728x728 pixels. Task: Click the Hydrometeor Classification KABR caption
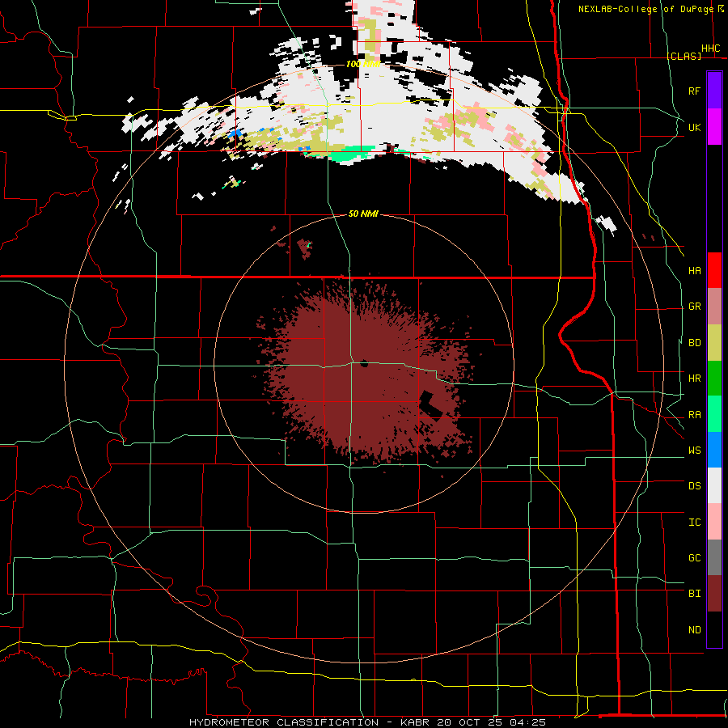click(367, 722)
